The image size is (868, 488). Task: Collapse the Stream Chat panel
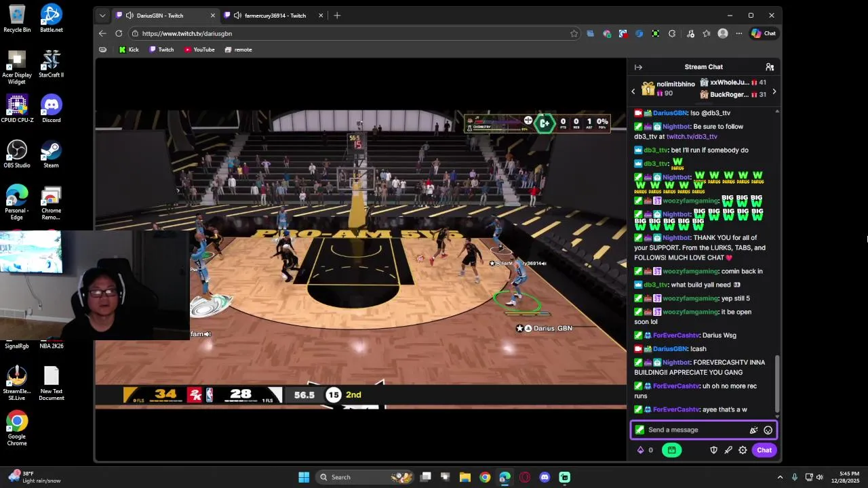point(638,67)
